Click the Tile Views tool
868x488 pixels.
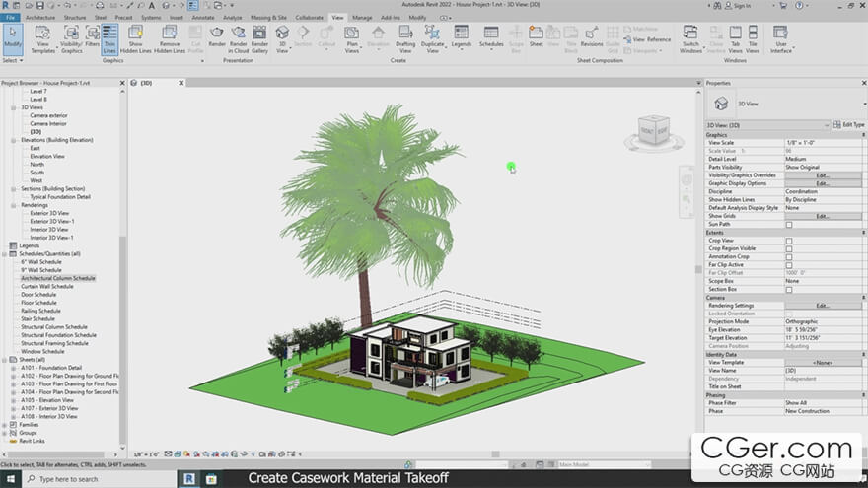753,38
